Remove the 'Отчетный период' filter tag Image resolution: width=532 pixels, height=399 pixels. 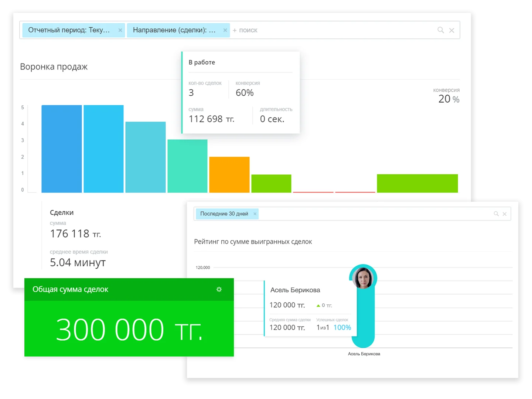pos(120,30)
